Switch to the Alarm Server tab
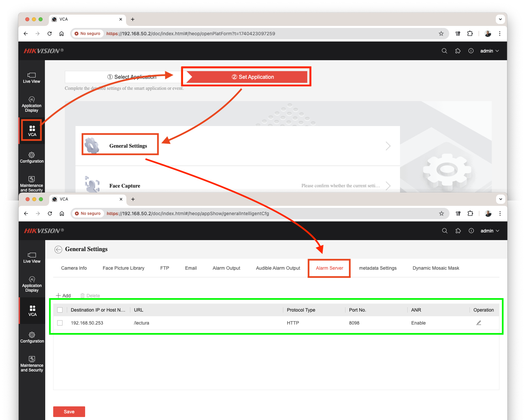 point(329,268)
